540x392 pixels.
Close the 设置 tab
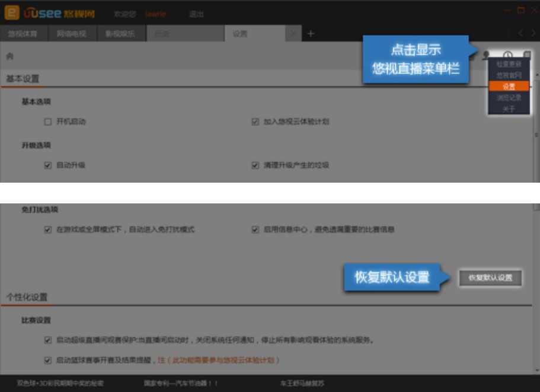(293, 33)
